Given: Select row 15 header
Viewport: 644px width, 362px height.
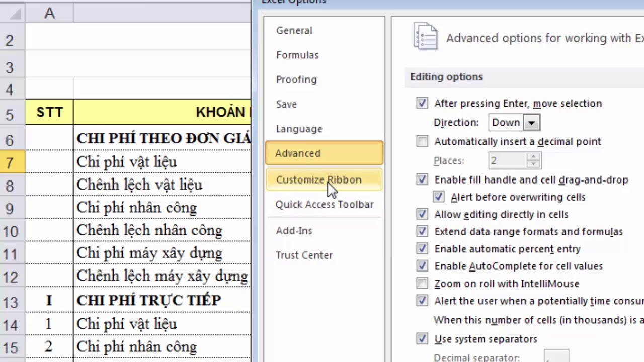Looking at the screenshot, I should click(x=13, y=347).
